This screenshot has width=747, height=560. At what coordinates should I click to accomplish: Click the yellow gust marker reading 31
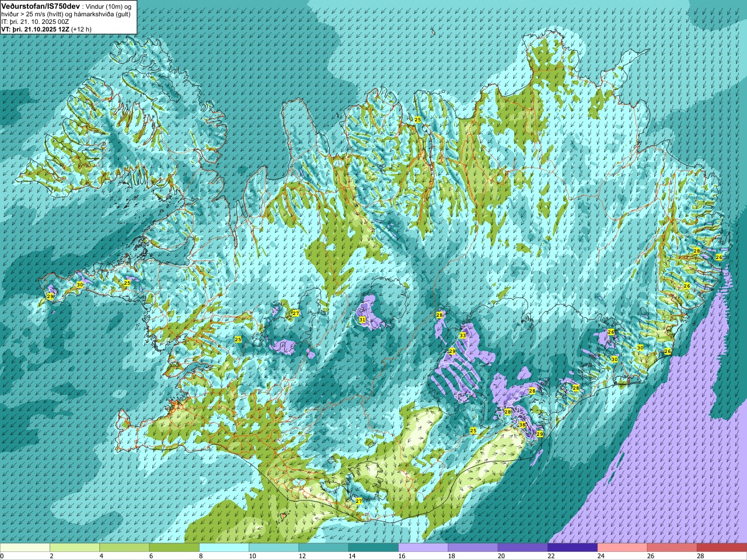(x=362, y=320)
